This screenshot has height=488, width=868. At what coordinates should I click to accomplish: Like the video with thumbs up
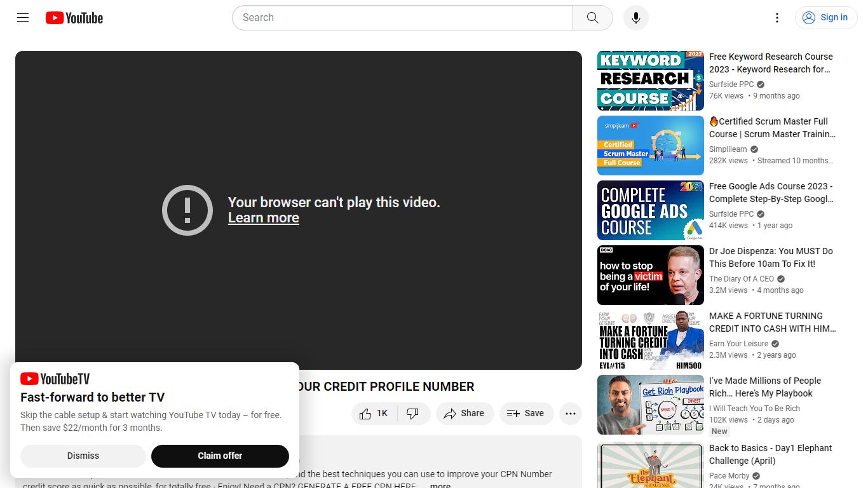[x=374, y=414]
